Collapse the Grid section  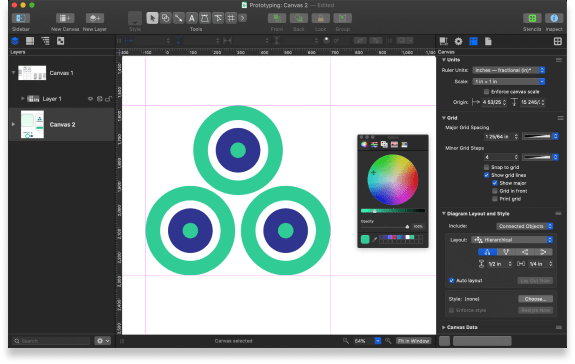[444, 118]
